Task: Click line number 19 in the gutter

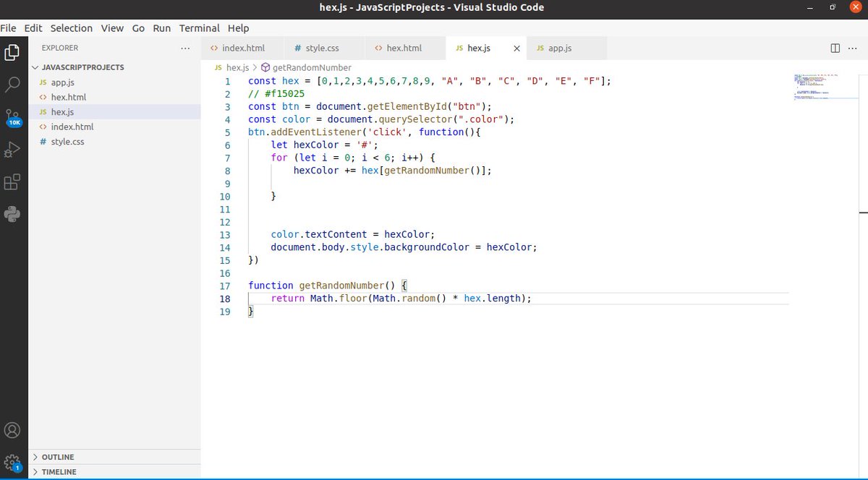Action: coord(224,312)
